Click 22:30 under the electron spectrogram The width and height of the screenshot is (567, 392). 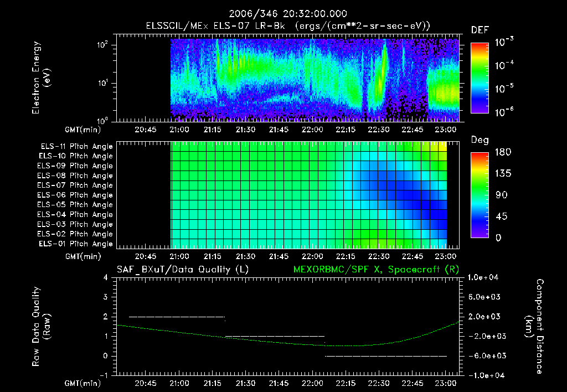379,130
